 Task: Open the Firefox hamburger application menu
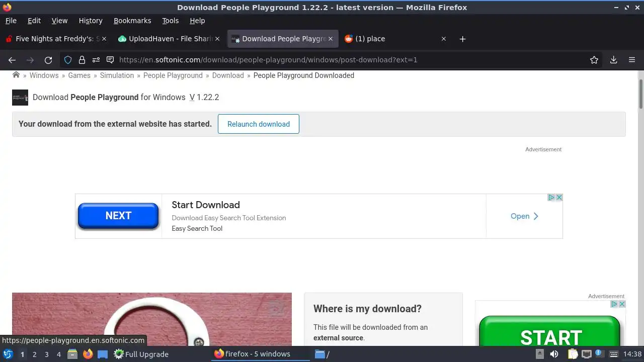point(632,60)
